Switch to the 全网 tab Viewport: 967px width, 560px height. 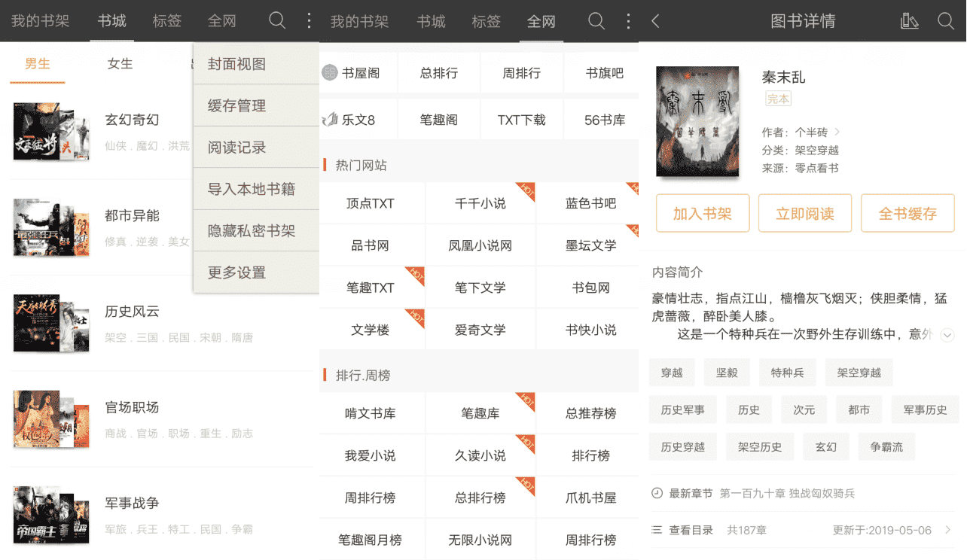(221, 21)
